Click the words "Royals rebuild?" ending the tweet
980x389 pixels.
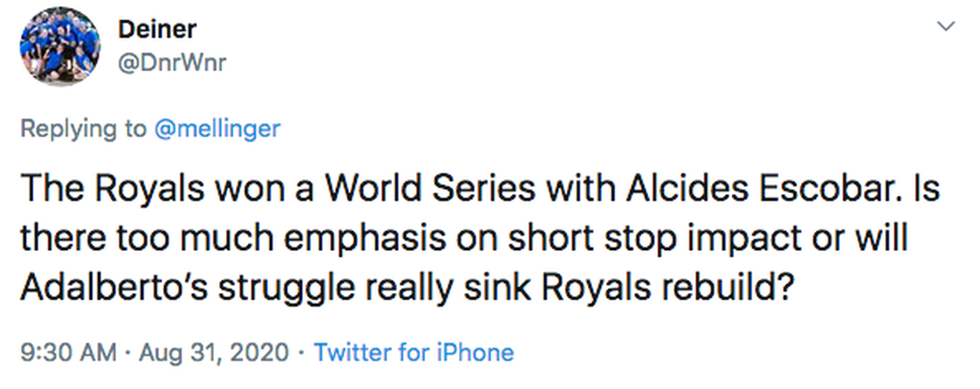pos(717,288)
